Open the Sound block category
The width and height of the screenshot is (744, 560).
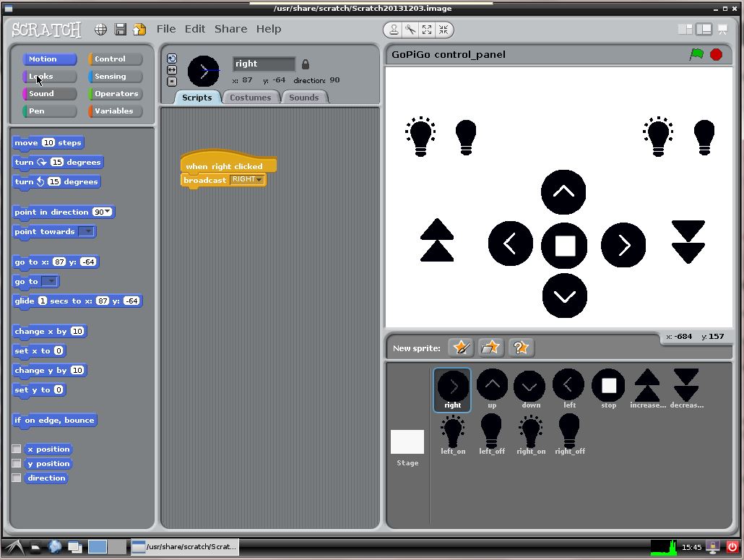click(x=49, y=93)
